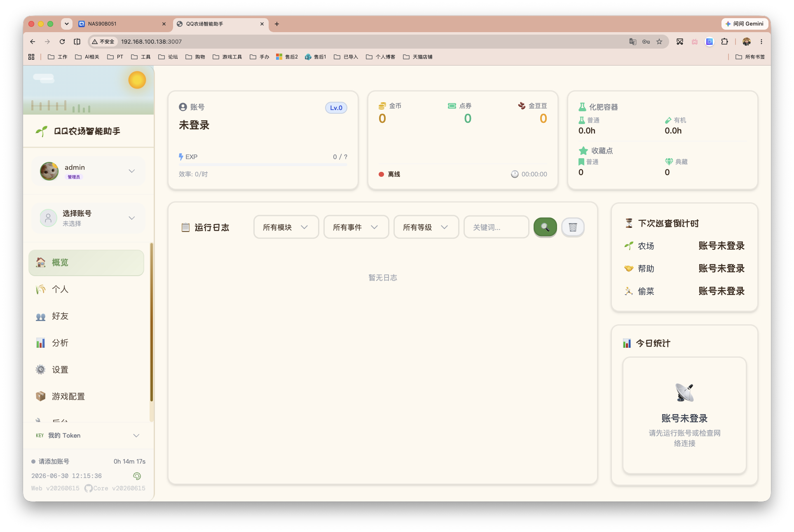
Task: Click the 请添加账号 status text
Action: pos(54,462)
